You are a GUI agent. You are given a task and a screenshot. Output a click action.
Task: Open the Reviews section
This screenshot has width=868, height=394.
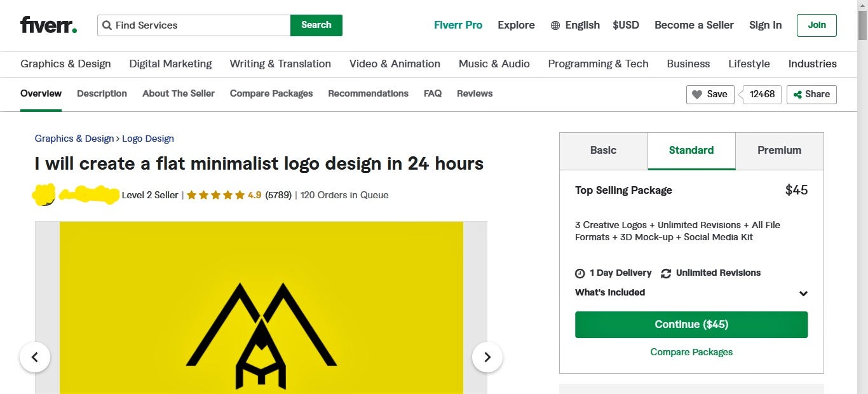tap(474, 93)
